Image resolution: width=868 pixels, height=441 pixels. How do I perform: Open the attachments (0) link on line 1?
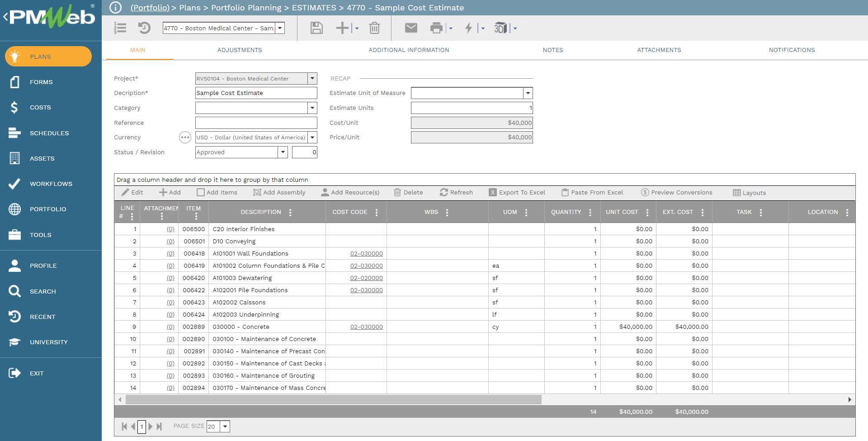tap(170, 229)
